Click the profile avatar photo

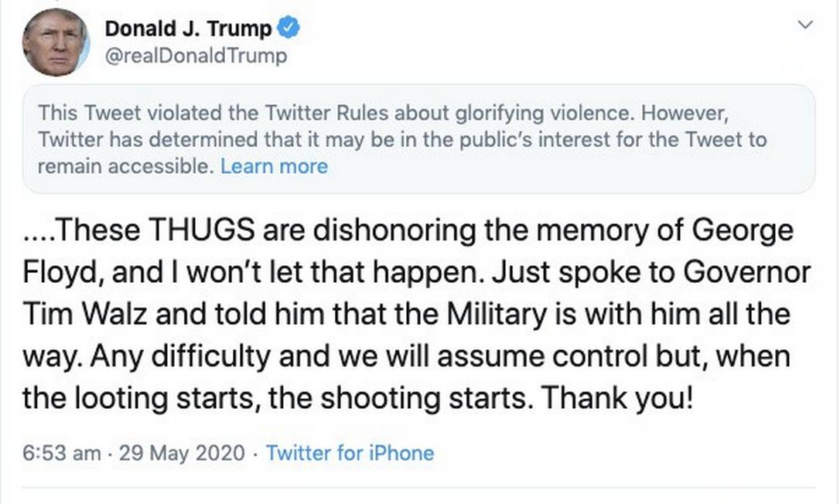(x=56, y=42)
